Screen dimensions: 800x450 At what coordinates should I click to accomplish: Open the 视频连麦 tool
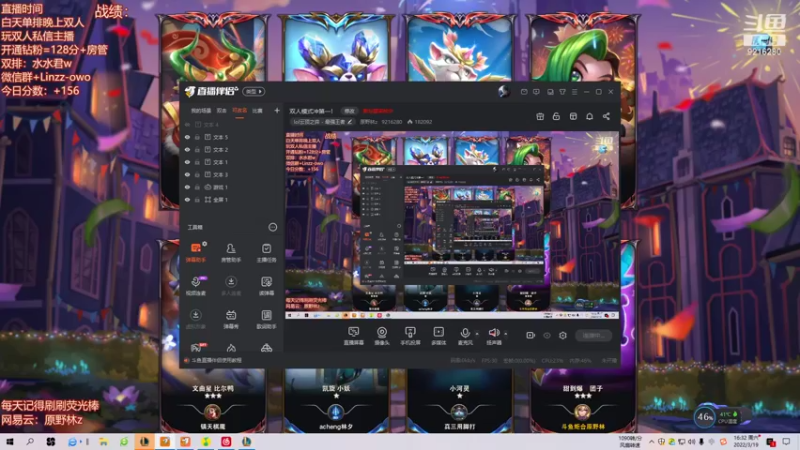196,286
